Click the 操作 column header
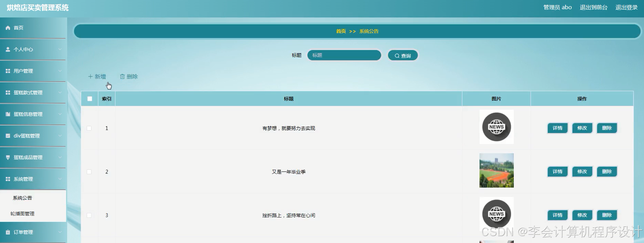The height and width of the screenshot is (243, 644). point(582,99)
